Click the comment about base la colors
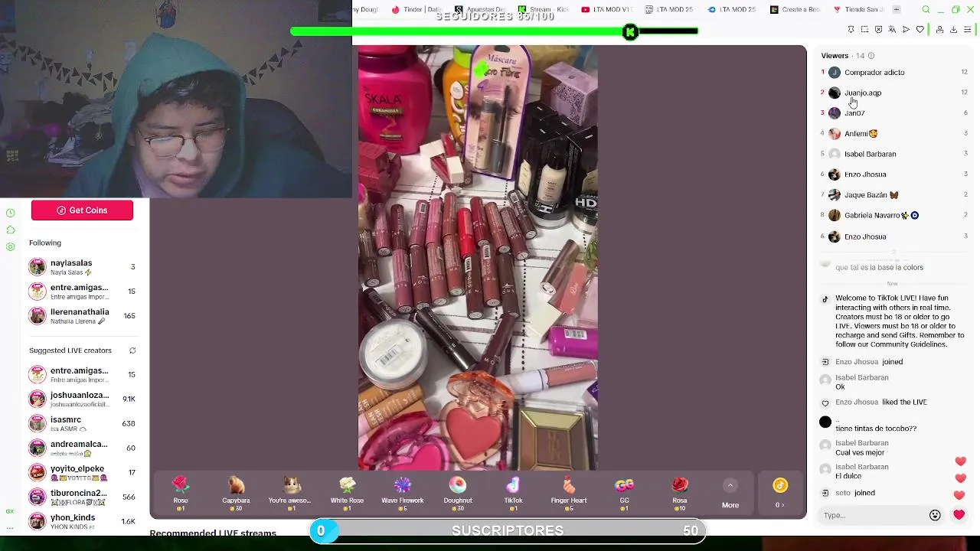Image resolution: width=980 pixels, height=551 pixels. (x=879, y=268)
